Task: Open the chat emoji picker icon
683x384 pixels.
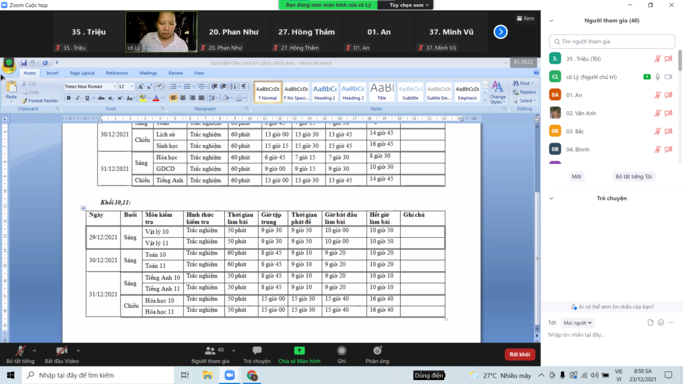Action: point(661,323)
